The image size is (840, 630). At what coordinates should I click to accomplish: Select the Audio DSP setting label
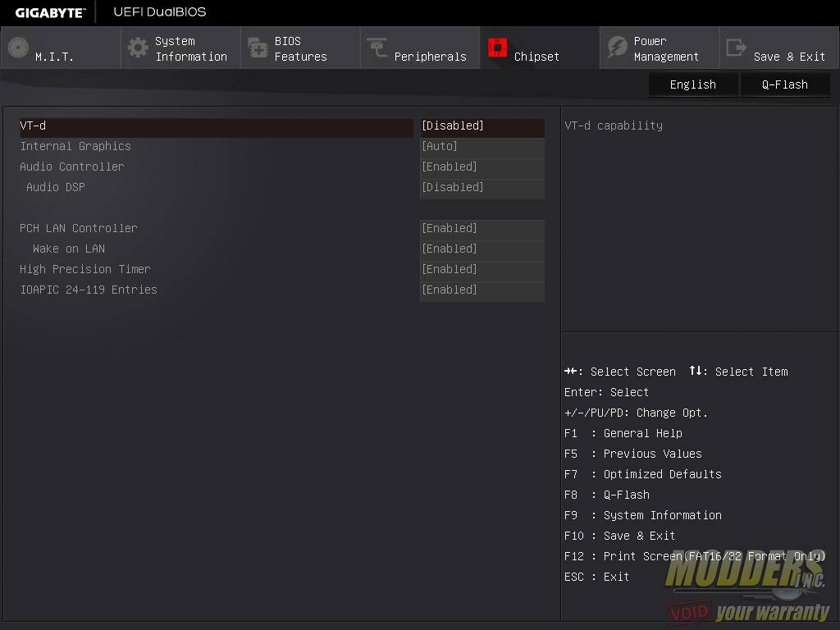click(56, 187)
